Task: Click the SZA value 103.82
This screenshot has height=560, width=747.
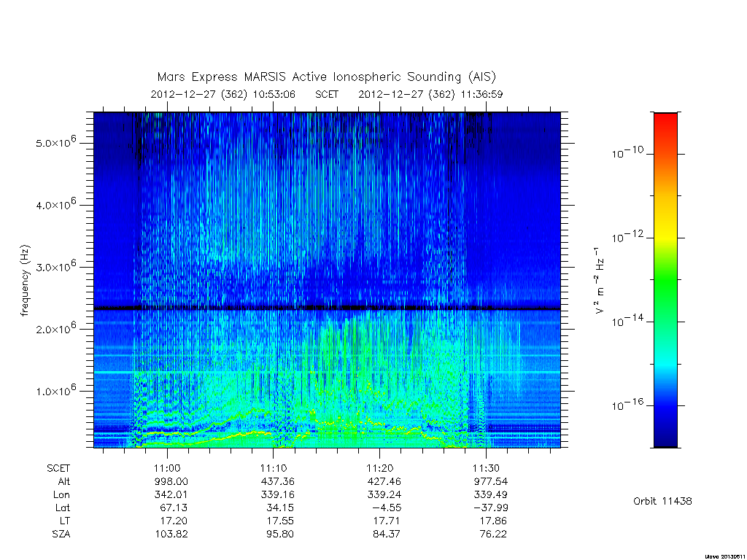Action: coord(171,534)
